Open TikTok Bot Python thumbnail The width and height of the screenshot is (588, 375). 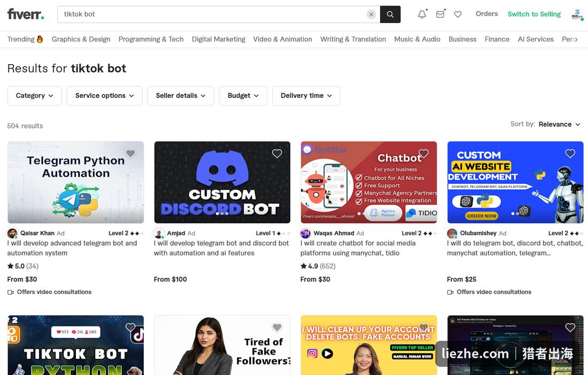click(x=75, y=345)
